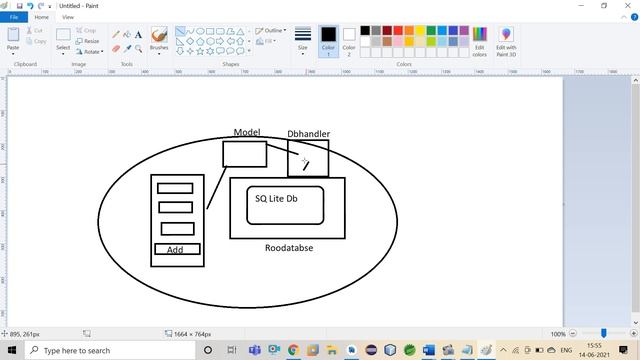Click the Windows Start button
The width and height of the screenshot is (640, 360).
12,350
